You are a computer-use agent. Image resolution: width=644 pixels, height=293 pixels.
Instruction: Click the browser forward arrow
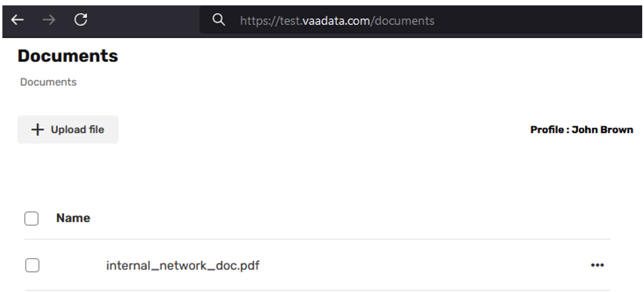[49, 20]
